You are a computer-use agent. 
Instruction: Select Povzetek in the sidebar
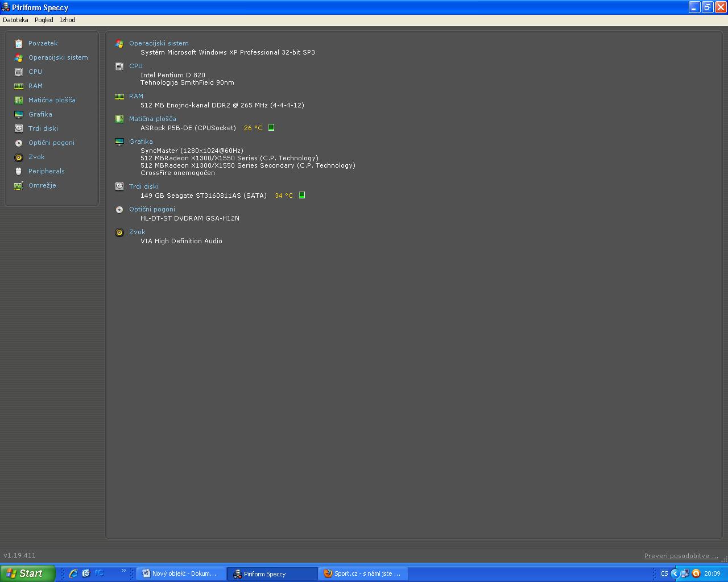[x=43, y=43]
